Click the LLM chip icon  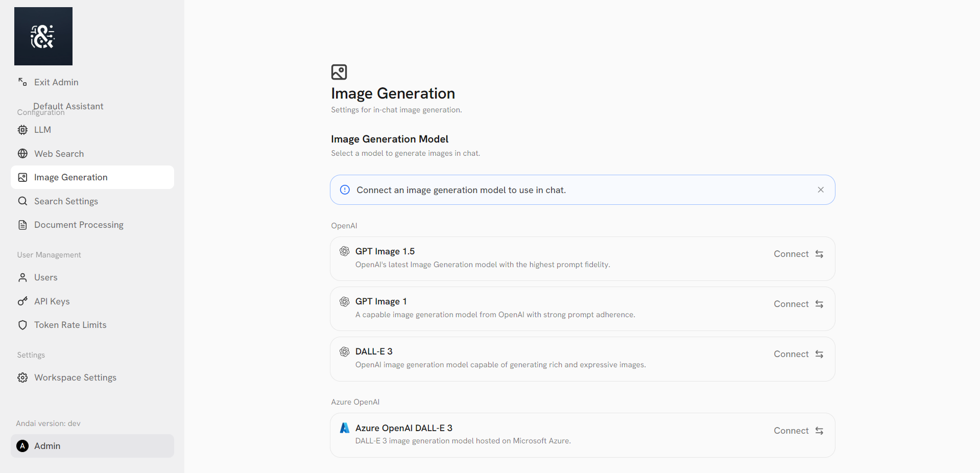click(x=22, y=130)
